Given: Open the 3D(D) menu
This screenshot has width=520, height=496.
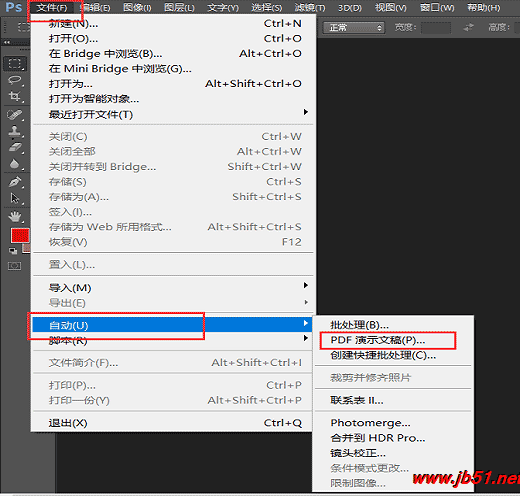Looking at the screenshot, I should tap(350, 8).
